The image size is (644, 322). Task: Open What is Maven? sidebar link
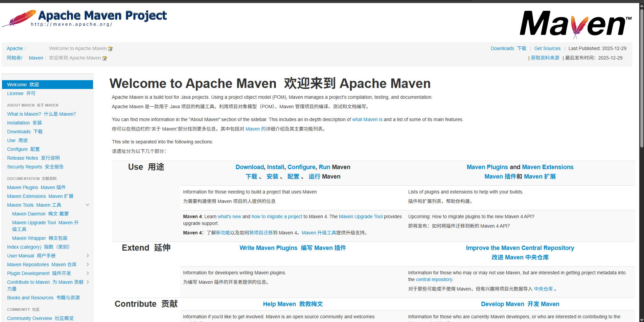coord(41,114)
